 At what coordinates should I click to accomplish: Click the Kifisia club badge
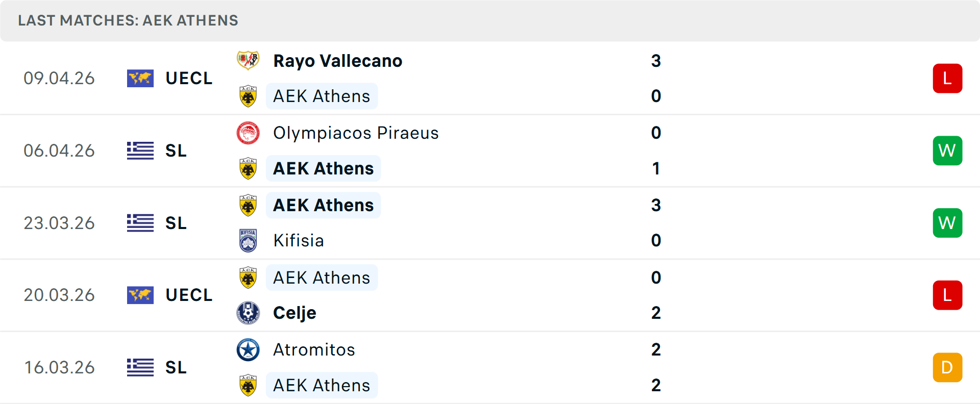coord(248,240)
